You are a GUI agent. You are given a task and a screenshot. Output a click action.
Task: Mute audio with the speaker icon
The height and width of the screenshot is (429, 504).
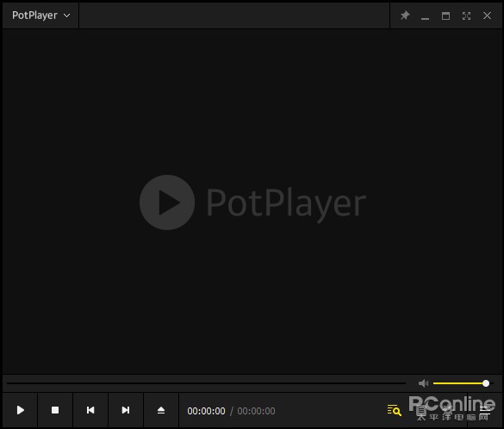point(423,383)
